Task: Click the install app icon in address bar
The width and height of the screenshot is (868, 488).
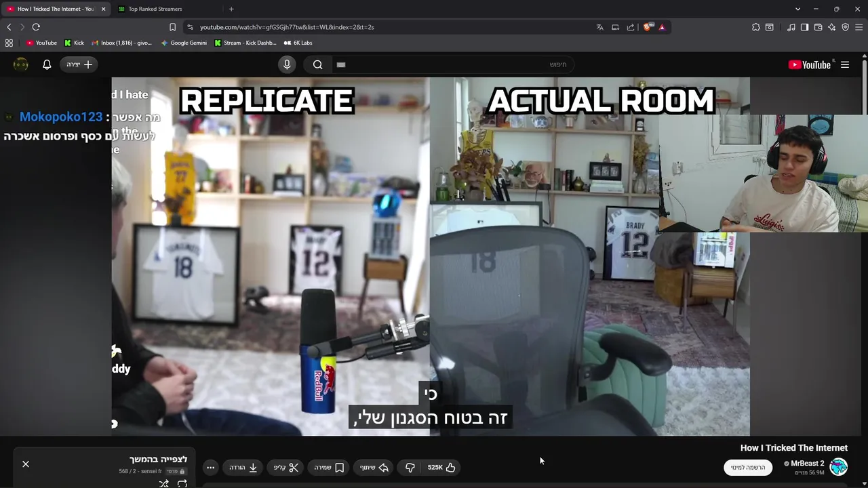Action: (x=615, y=27)
